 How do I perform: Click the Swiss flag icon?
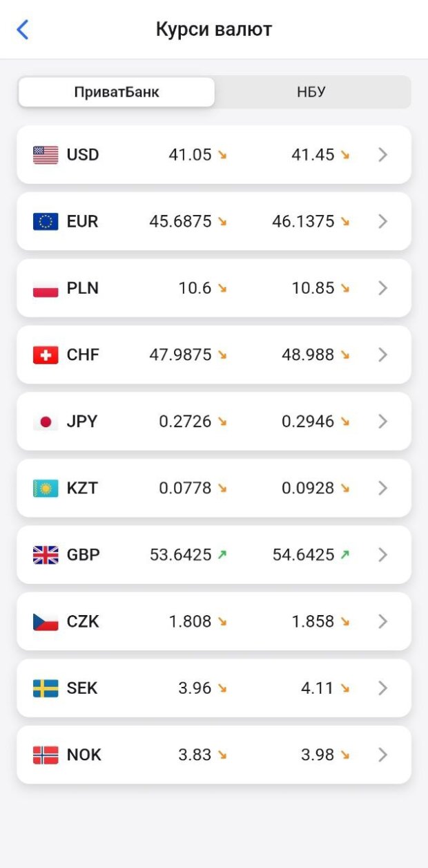click(x=46, y=355)
